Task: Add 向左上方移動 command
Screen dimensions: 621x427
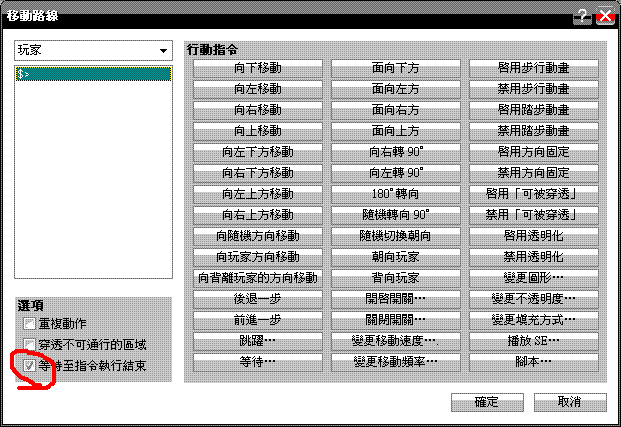Action: (x=257, y=194)
